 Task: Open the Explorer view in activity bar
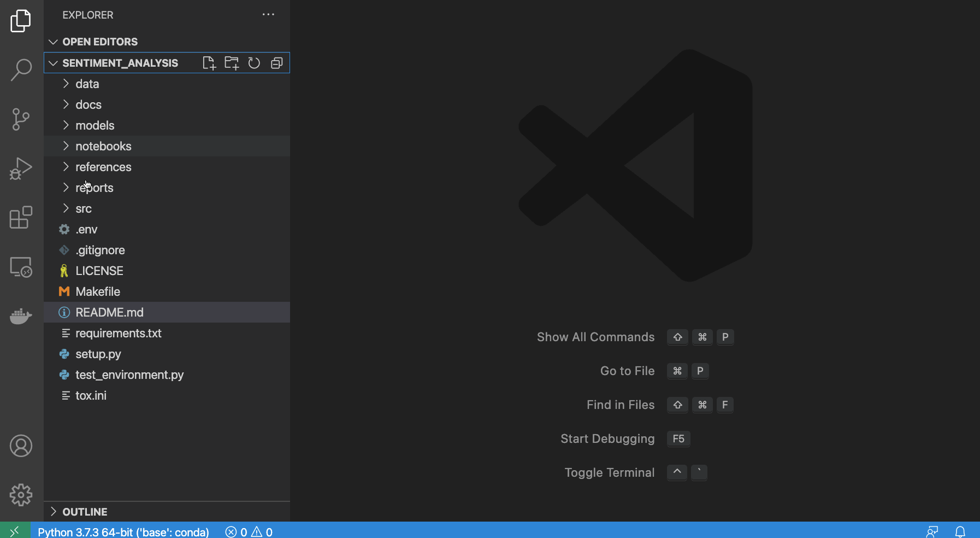(x=21, y=21)
